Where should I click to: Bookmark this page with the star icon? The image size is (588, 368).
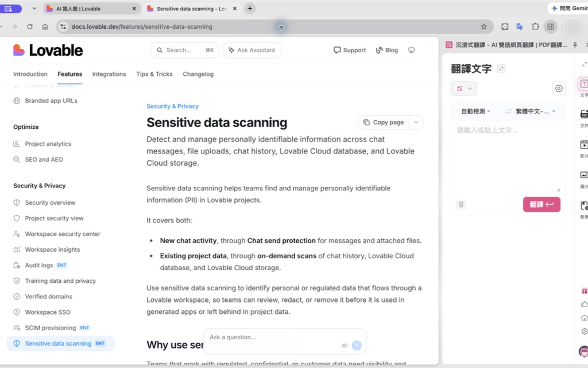point(483,26)
